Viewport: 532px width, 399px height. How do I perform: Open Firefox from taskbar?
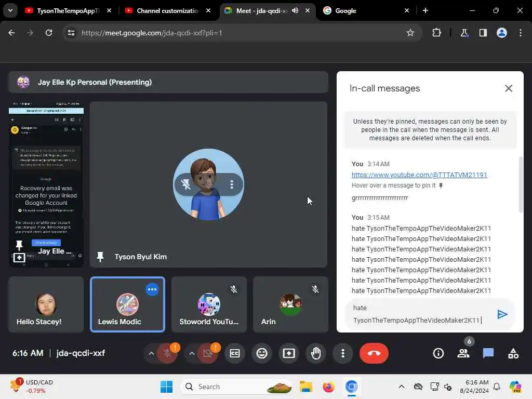click(328, 387)
